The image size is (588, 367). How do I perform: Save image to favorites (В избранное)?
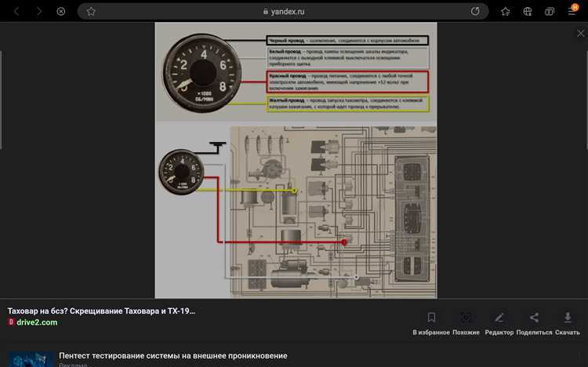pos(431,322)
